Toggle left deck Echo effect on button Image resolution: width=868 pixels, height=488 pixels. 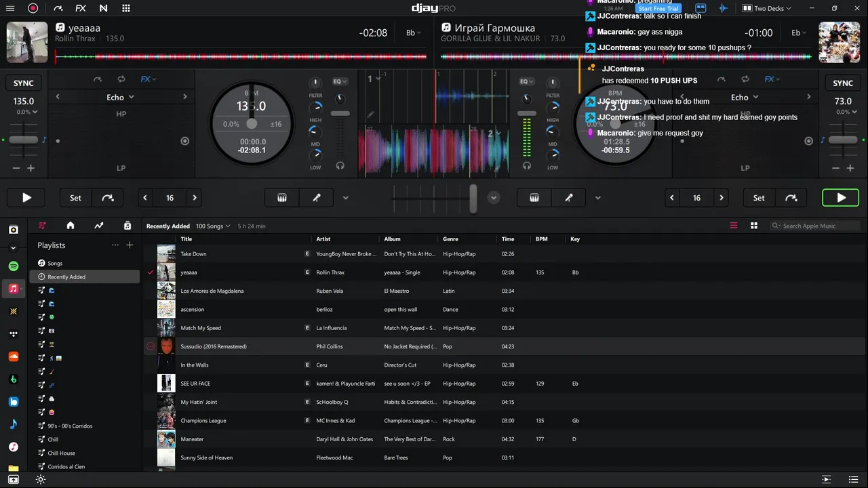click(184, 141)
